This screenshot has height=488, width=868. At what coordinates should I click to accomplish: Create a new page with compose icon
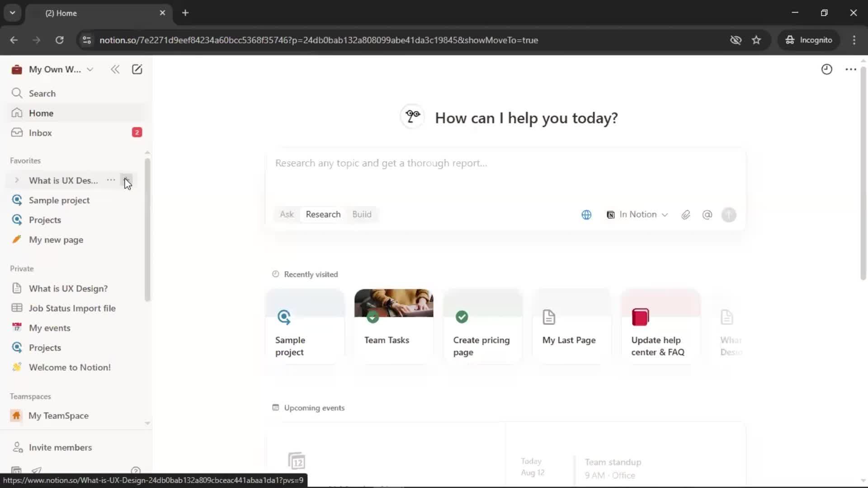click(137, 69)
